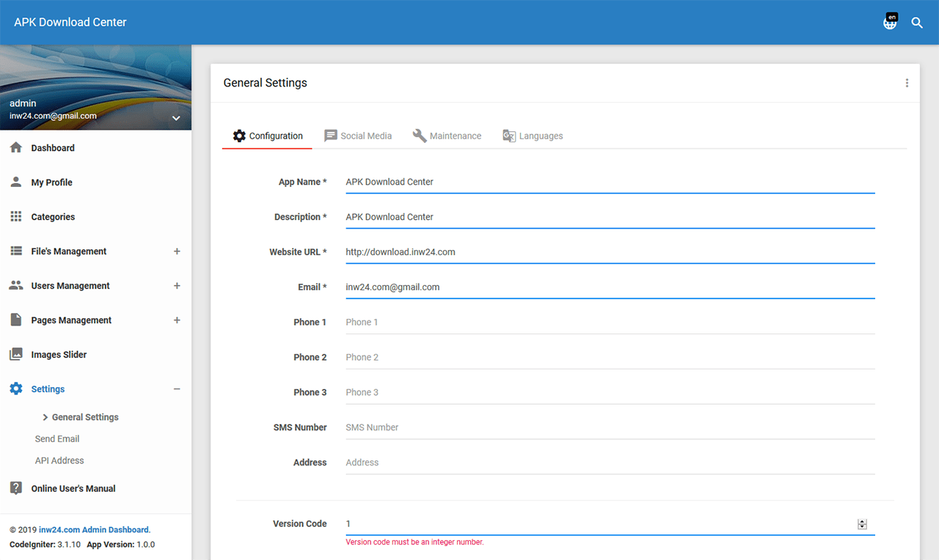
Task: Click the Users Management people icon
Action: point(16,286)
